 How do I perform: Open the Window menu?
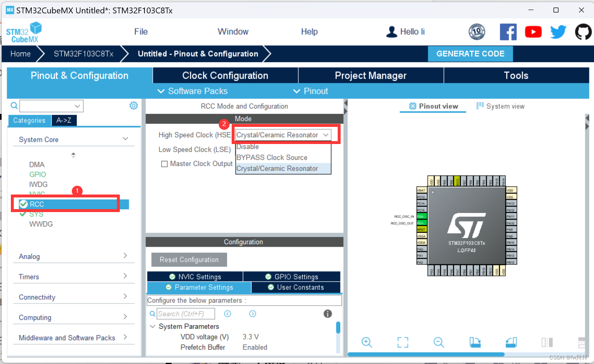click(233, 32)
